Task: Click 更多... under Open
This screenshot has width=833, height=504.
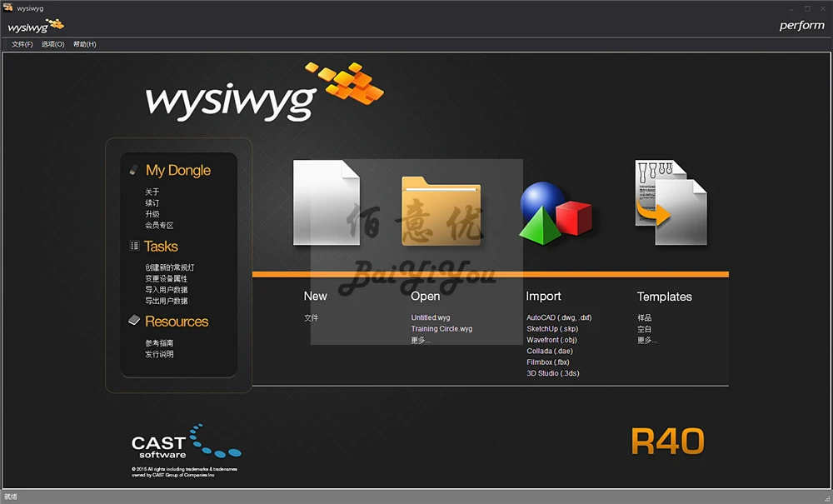Action: coord(420,340)
